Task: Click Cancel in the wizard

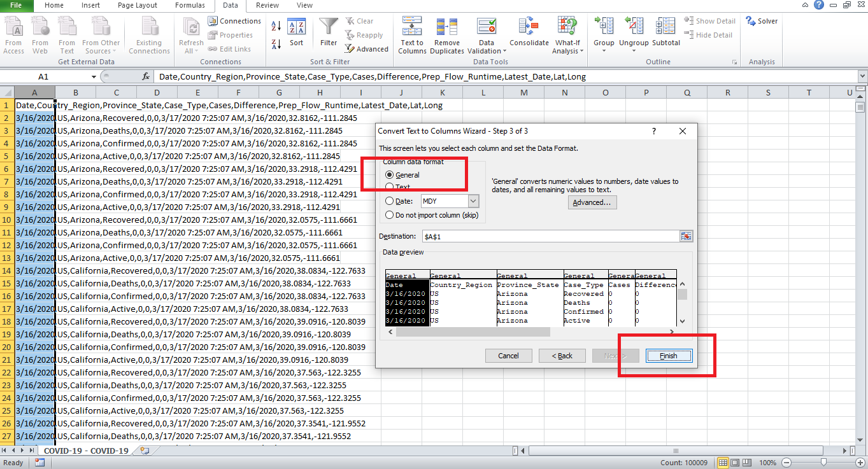Action: pos(508,356)
